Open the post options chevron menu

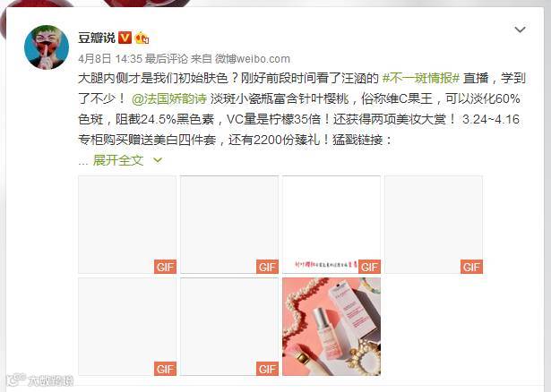click(x=520, y=30)
